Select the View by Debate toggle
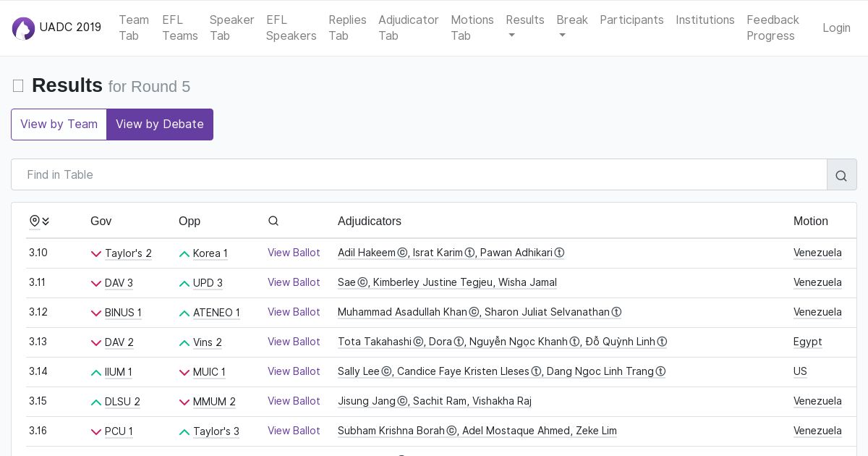 click(x=160, y=124)
